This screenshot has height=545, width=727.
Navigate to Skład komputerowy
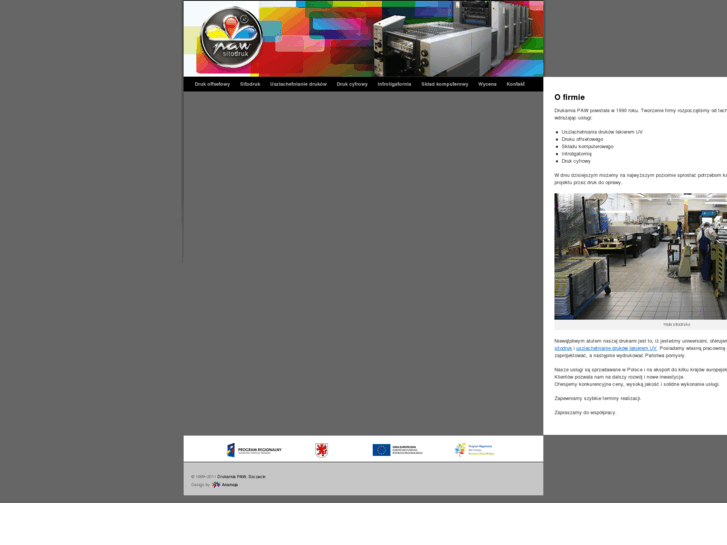pyautogui.click(x=445, y=84)
